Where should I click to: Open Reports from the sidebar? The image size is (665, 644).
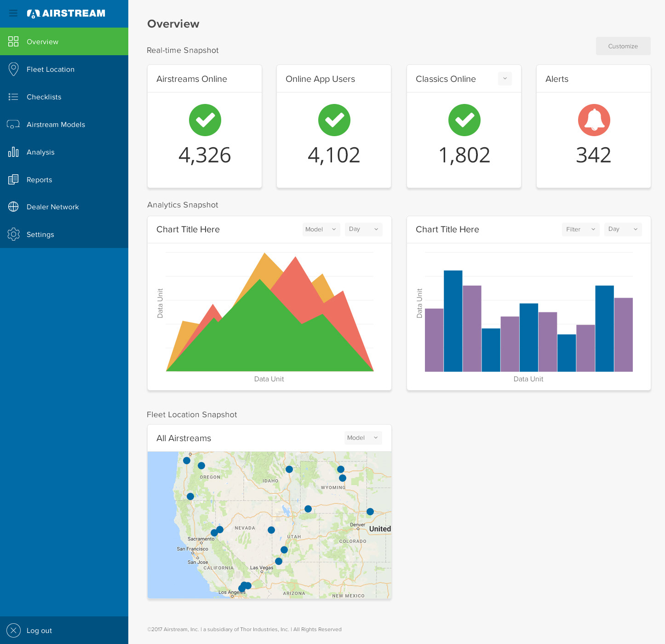coord(64,179)
